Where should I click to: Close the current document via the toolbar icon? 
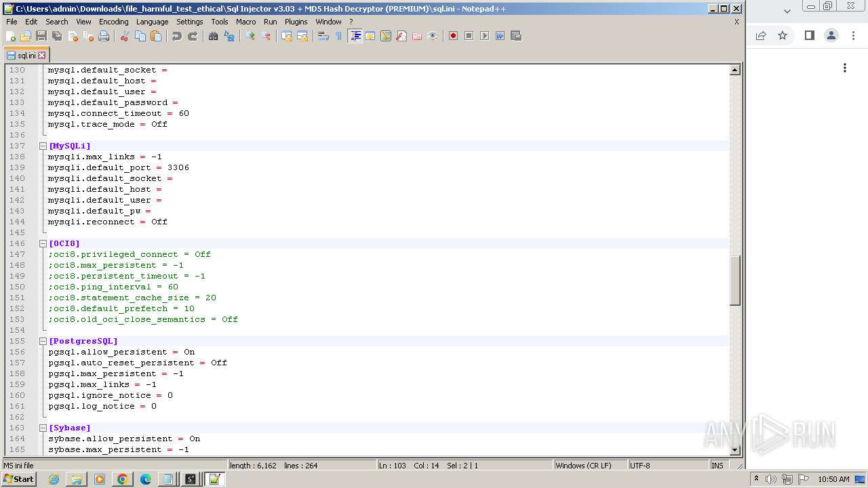click(x=73, y=36)
